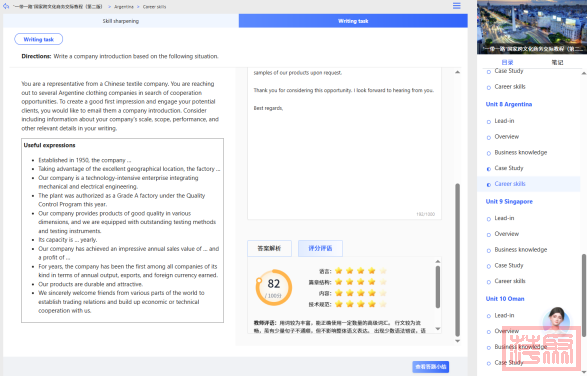587x376 pixels.
Task: Click the Unit 8 Lead-in circle marker
Action: (489, 122)
